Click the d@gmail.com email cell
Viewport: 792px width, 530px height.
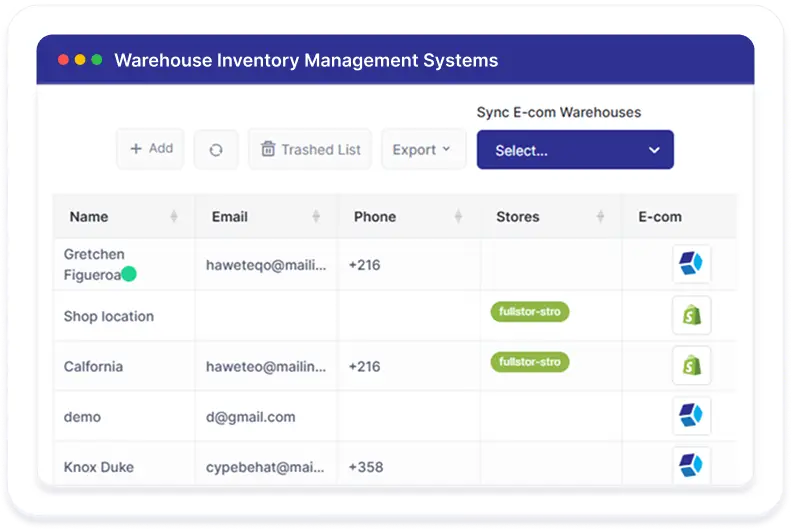pos(251,417)
